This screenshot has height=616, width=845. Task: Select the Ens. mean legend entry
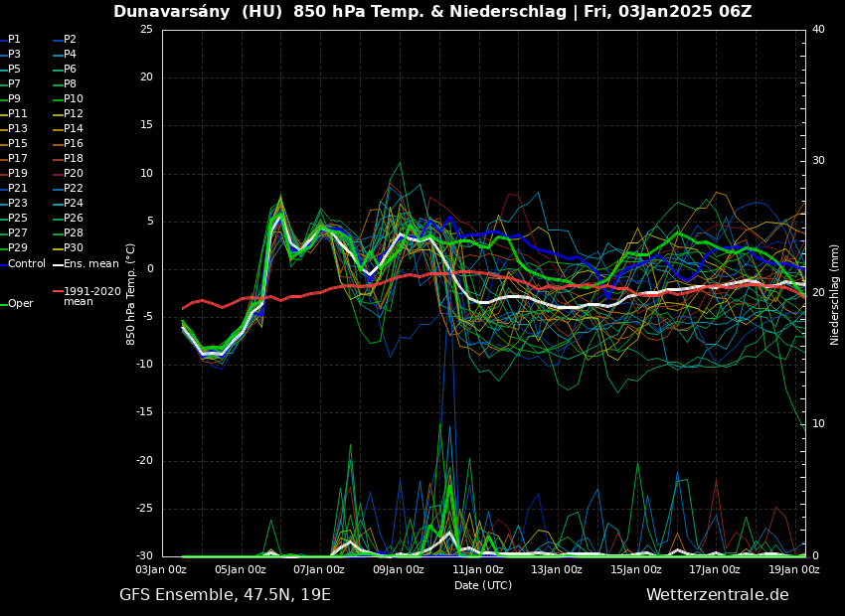(x=89, y=264)
